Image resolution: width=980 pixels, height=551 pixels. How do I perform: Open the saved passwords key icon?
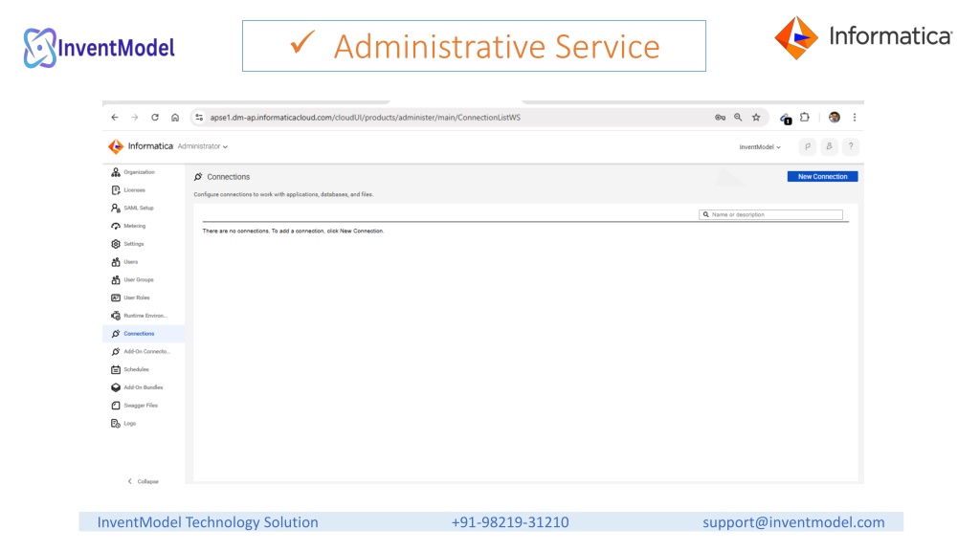(x=720, y=118)
